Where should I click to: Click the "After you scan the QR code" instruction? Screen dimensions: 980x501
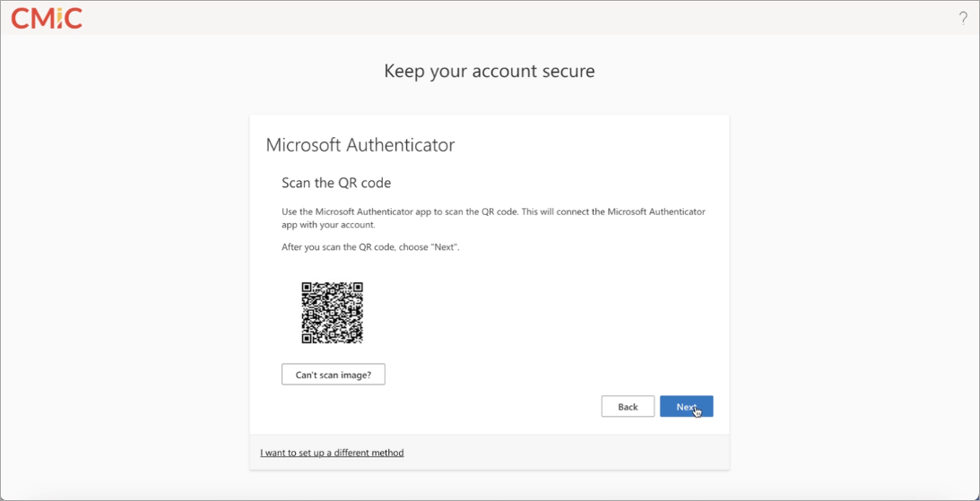click(x=370, y=247)
